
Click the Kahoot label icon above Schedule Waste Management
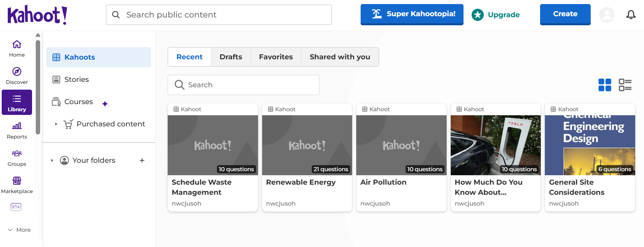click(x=176, y=109)
